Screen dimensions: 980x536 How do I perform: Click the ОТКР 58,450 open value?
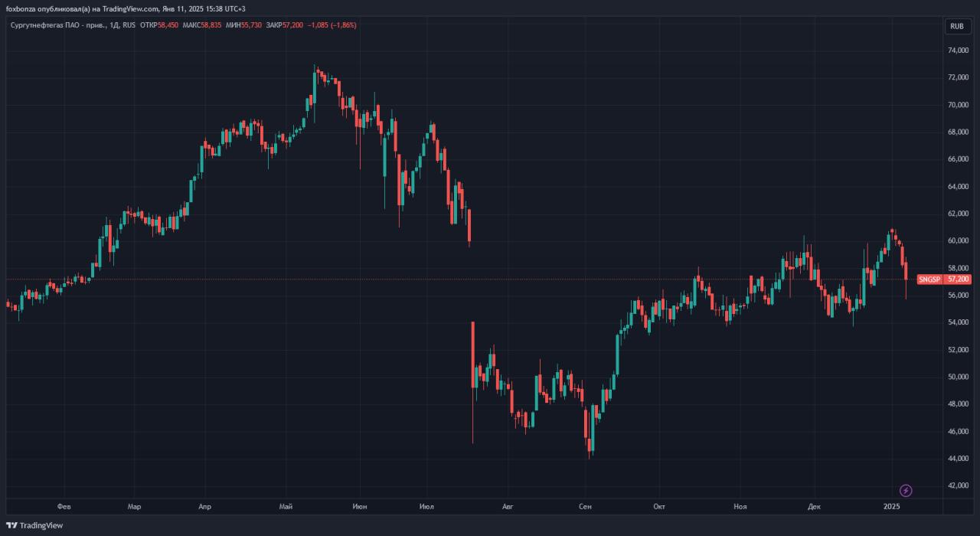pos(158,25)
